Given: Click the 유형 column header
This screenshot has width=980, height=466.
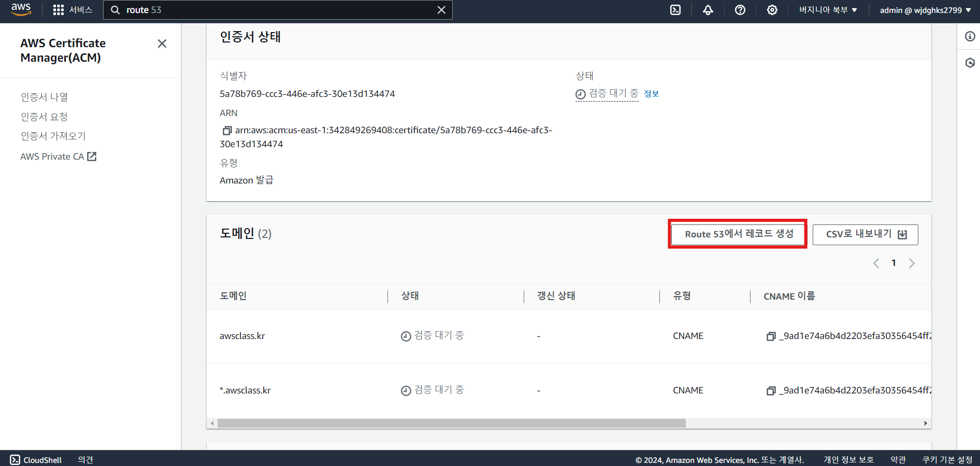Looking at the screenshot, I should coord(682,296).
